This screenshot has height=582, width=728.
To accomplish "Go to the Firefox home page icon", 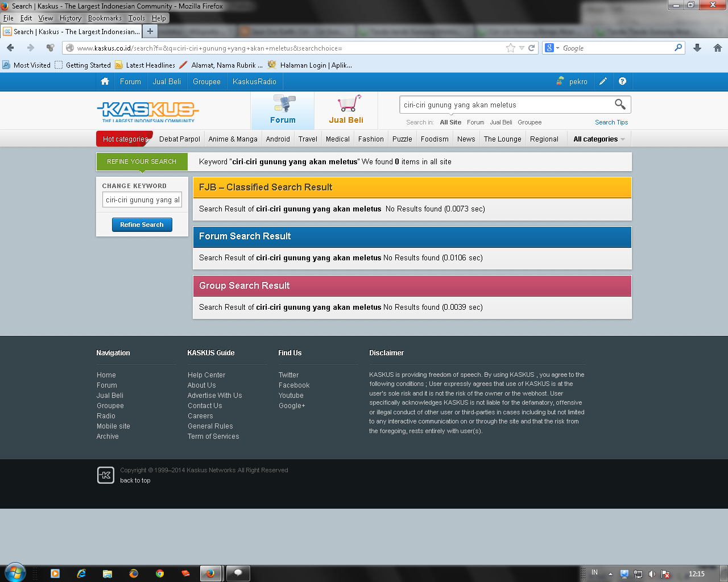I will coord(718,48).
